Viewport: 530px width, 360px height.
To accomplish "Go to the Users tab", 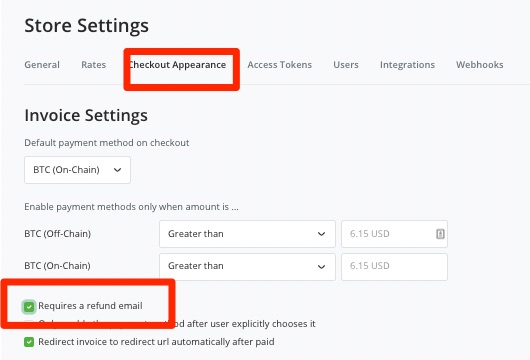I will coord(346,65).
